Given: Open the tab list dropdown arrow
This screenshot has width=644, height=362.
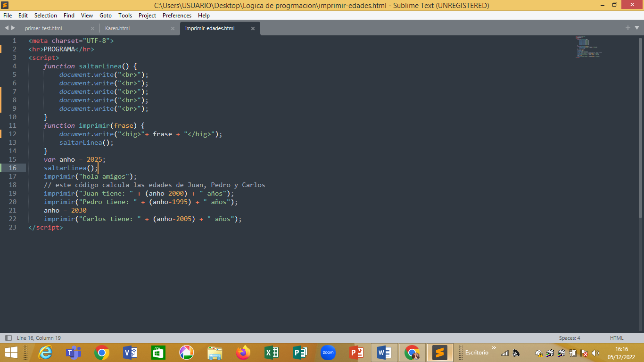Looking at the screenshot, I should pyautogui.click(x=637, y=28).
